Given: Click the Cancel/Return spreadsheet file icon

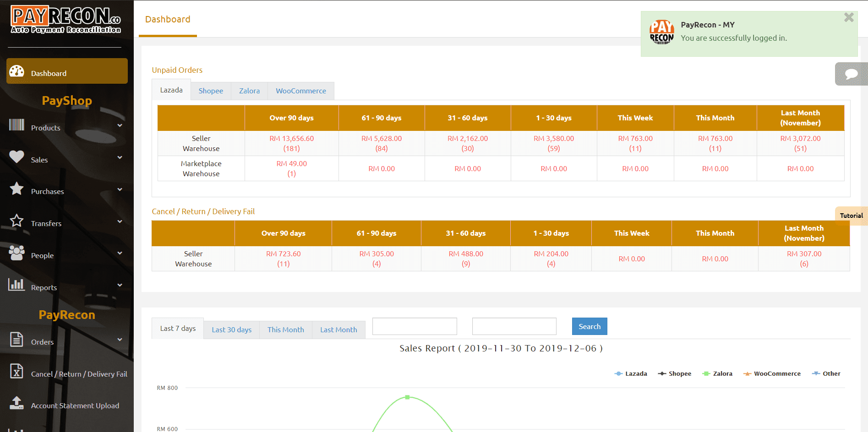Looking at the screenshot, I should pyautogui.click(x=17, y=371).
